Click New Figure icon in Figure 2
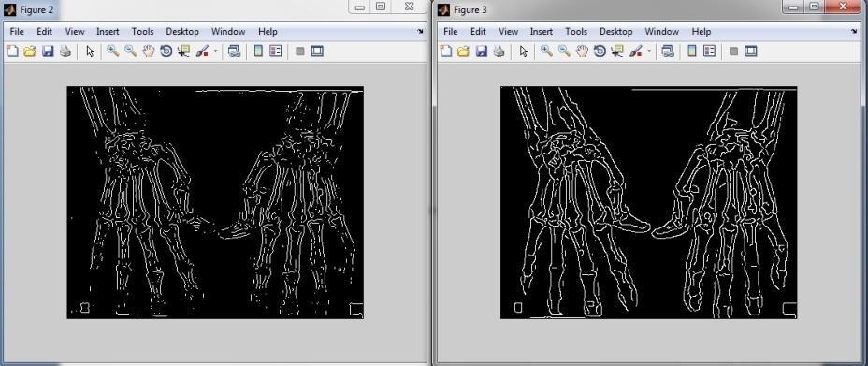The width and height of the screenshot is (868, 366). pyautogui.click(x=12, y=51)
